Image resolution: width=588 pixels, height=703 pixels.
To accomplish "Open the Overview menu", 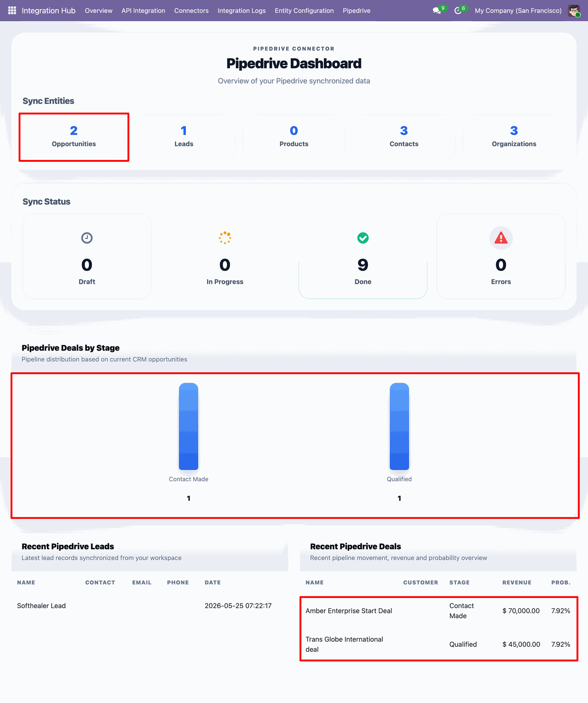I will 98,11.
